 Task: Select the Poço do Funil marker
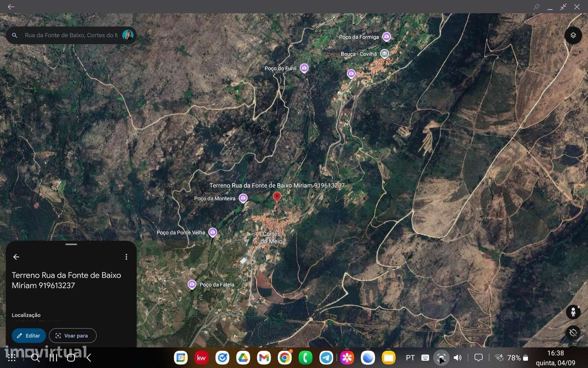click(304, 68)
